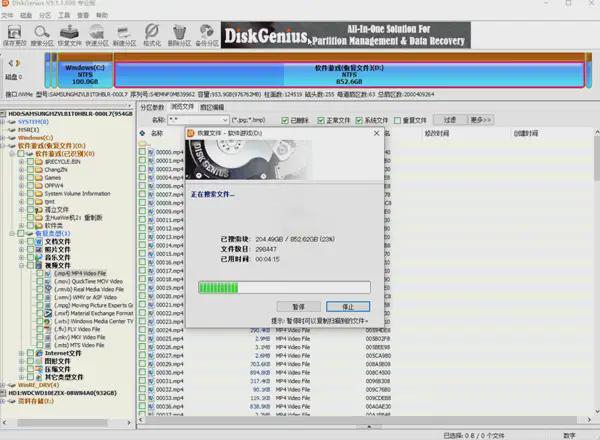Open the file name filter dropdown
600x440 pixels.
point(221,120)
